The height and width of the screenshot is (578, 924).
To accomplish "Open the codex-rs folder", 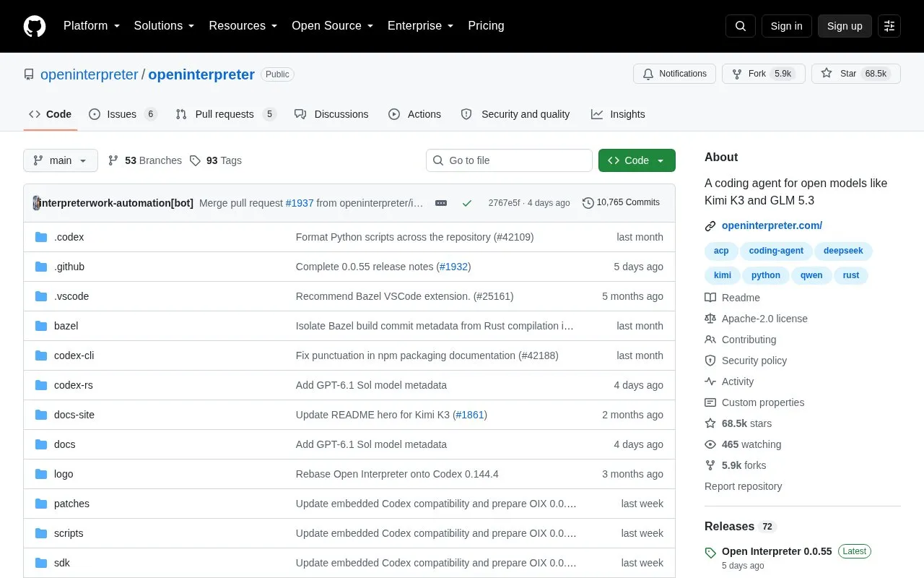I will click(74, 385).
